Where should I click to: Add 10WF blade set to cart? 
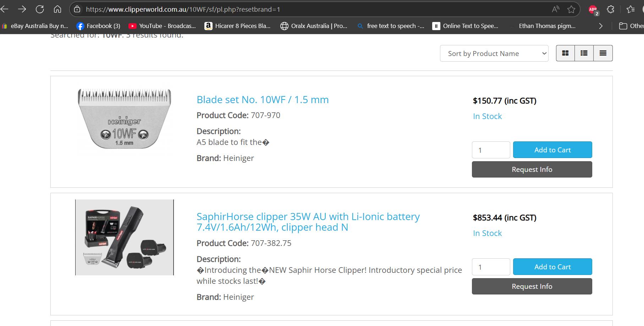point(552,150)
